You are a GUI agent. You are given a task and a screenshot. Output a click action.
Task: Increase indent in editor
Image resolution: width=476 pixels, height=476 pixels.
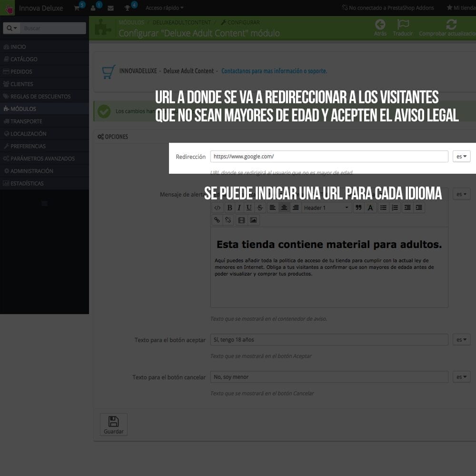pyautogui.click(x=419, y=208)
